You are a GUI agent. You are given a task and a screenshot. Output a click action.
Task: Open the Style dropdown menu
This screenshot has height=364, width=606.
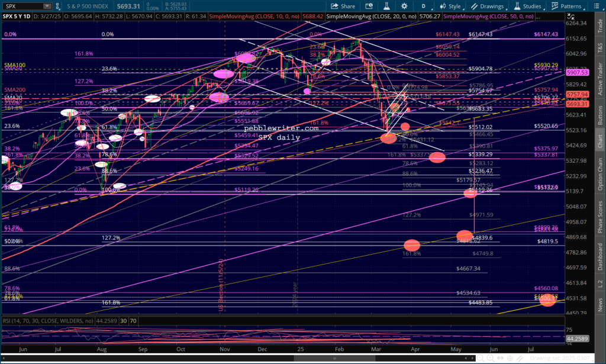click(451, 6)
